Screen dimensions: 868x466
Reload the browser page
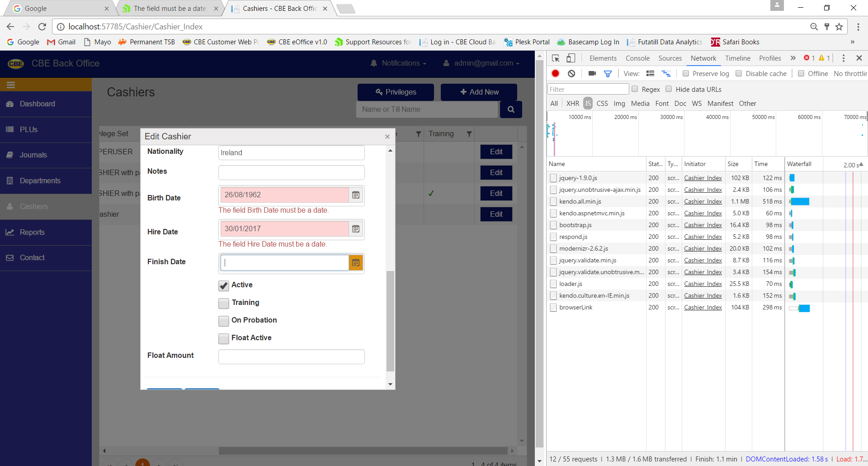coord(42,27)
